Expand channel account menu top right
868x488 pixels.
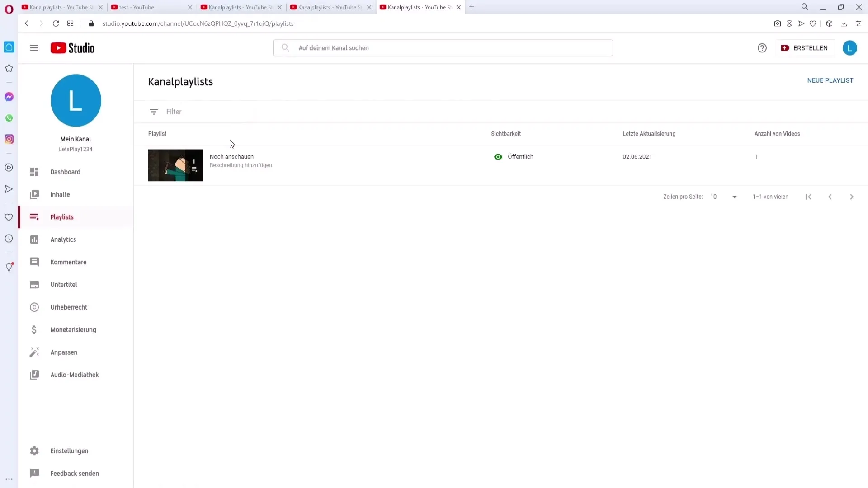[x=849, y=47]
